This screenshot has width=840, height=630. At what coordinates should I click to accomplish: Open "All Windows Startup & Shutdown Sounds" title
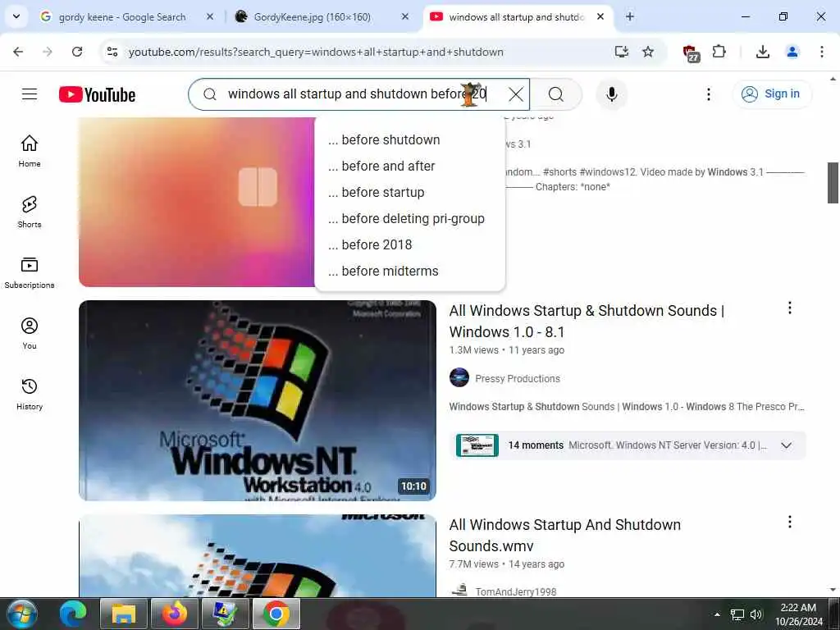(x=587, y=321)
